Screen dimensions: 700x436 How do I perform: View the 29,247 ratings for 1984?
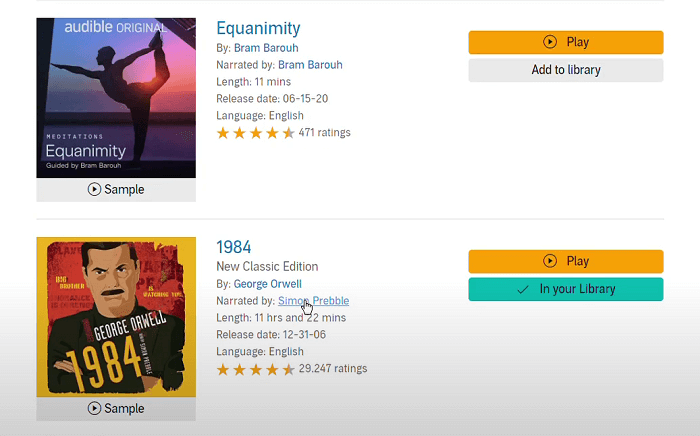(332, 368)
